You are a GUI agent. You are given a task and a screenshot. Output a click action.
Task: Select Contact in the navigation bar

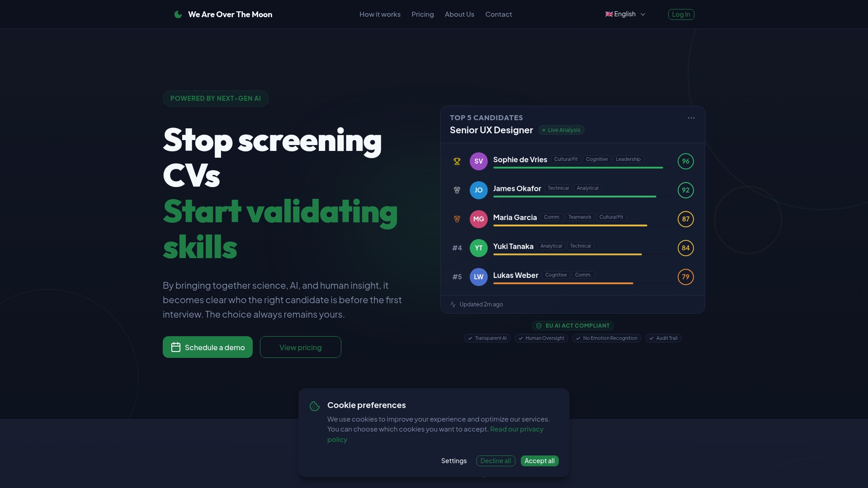click(x=498, y=14)
